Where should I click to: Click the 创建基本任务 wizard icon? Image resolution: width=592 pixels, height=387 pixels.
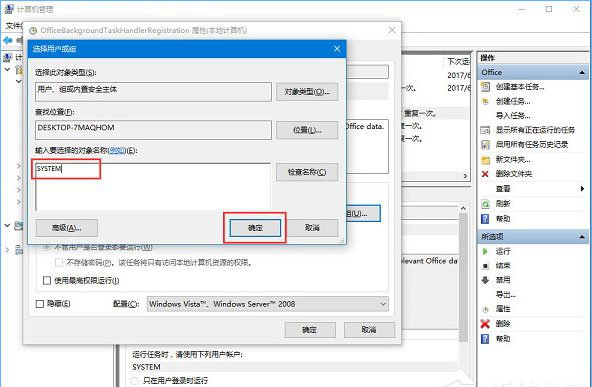click(x=485, y=87)
